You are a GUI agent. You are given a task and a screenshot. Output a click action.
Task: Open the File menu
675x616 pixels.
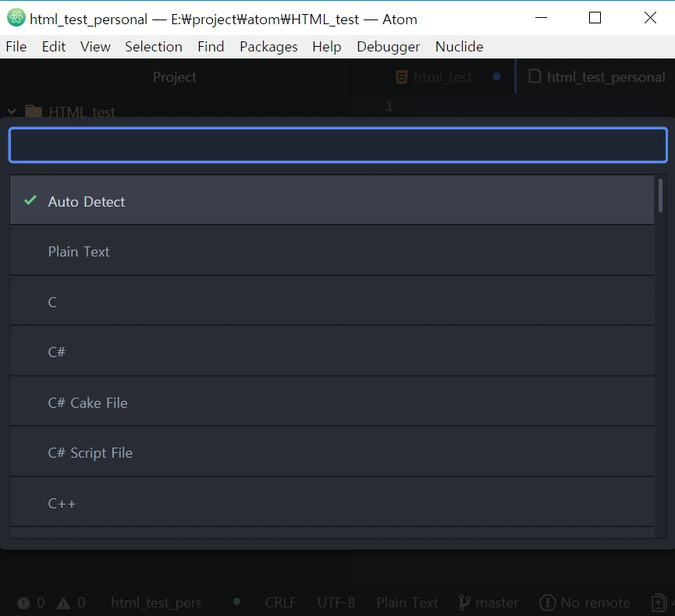pyautogui.click(x=16, y=47)
